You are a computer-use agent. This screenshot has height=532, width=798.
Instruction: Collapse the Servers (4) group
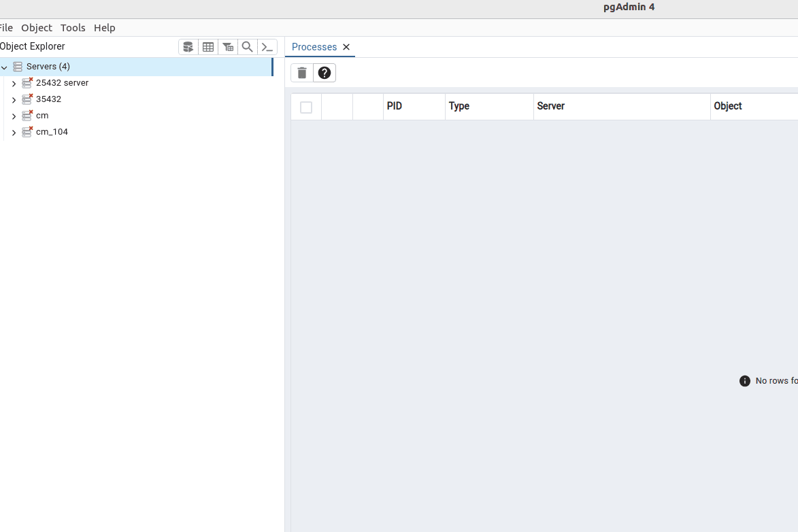pos(5,67)
